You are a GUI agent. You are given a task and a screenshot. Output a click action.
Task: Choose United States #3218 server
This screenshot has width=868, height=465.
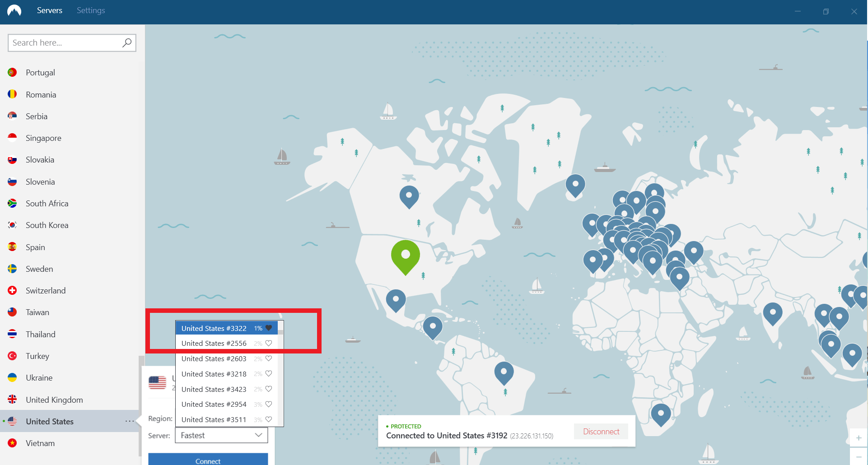click(227, 374)
